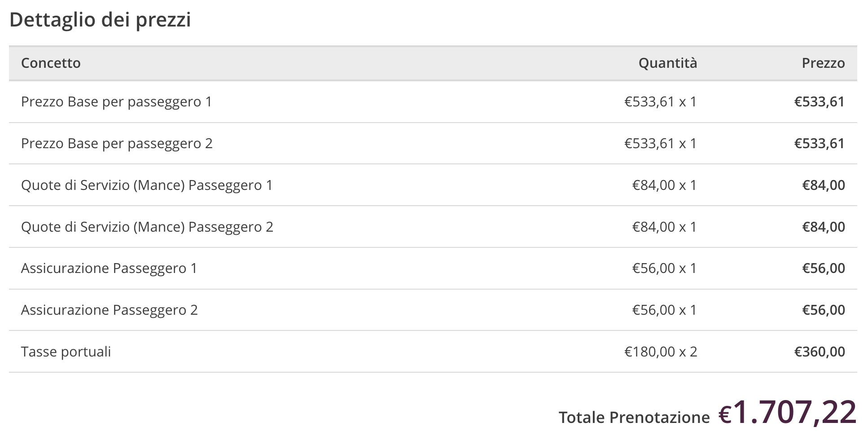The image size is (868, 440).
Task: Select Prezzo Base per passeggero 1 row label
Action: click(x=116, y=102)
